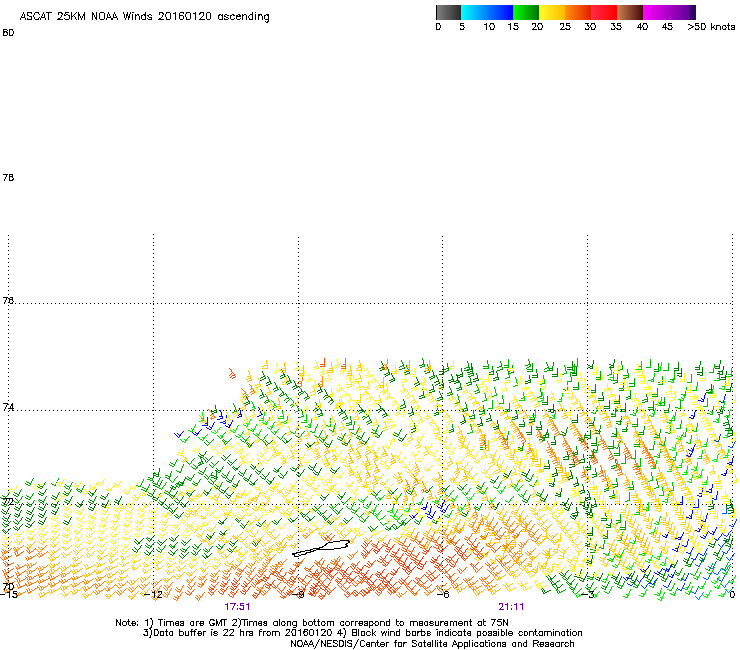
Task: Click the black island outline on the map
Action: click(x=321, y=548)
